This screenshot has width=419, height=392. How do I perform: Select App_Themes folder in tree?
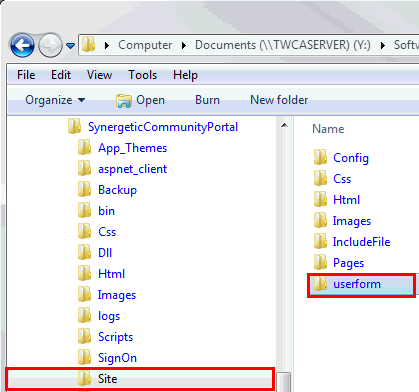[x=132, y=148]
